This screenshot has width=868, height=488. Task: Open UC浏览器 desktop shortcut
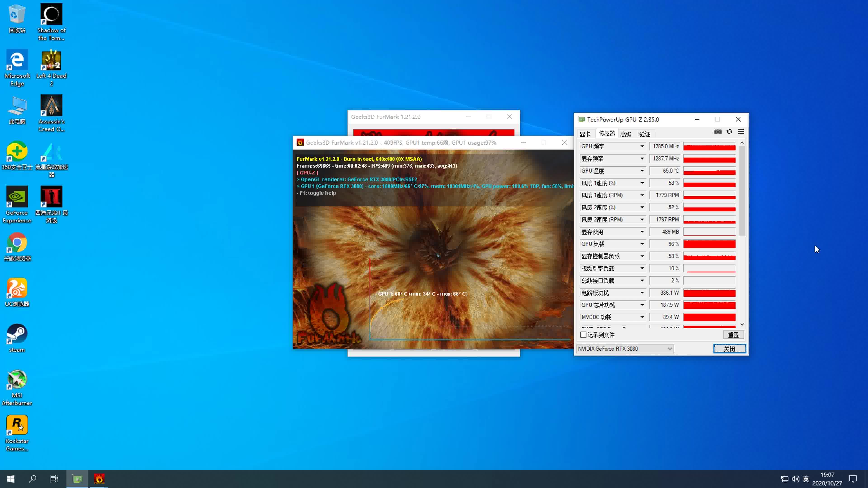click(17, 292)
